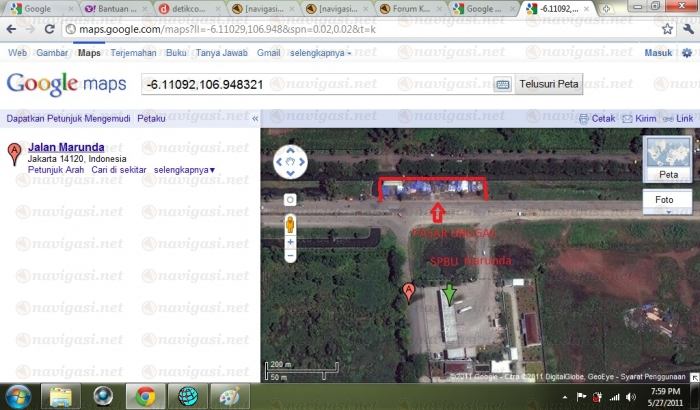Screen dimensions: 700x410
Task: Open Chrome wrench settings menu
Action: click(x=687, y=30)
